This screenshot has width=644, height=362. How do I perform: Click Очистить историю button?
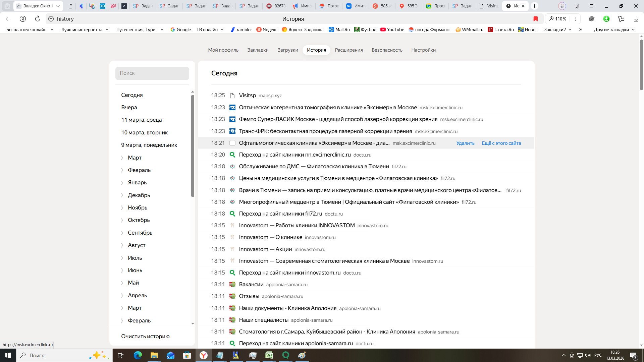coord(145,336)
